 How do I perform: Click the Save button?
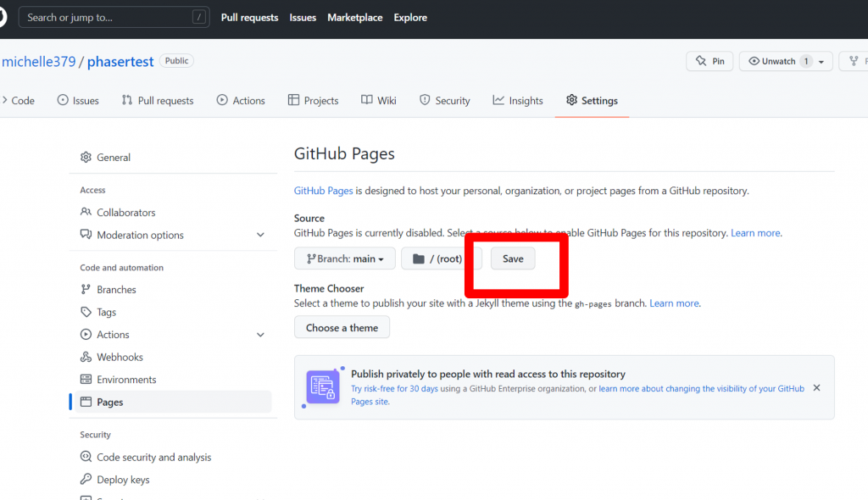pyautogui.click(x=513, y=258)
